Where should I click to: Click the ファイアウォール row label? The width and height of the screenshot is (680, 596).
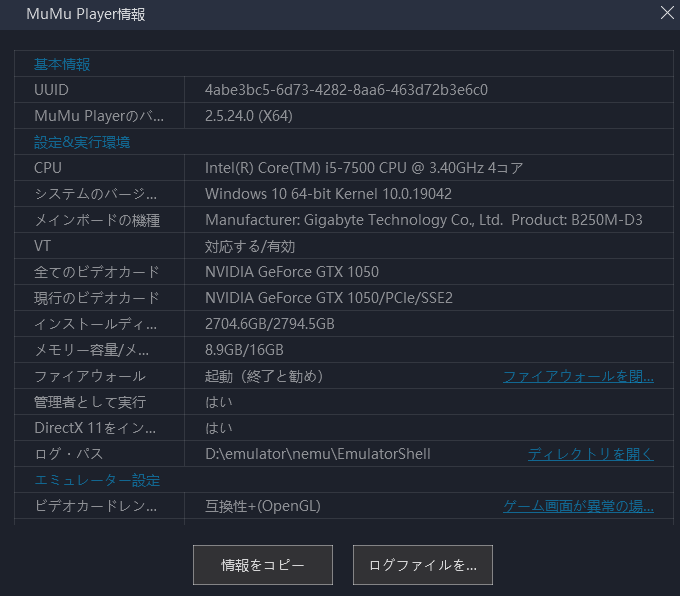click(89, 376)
